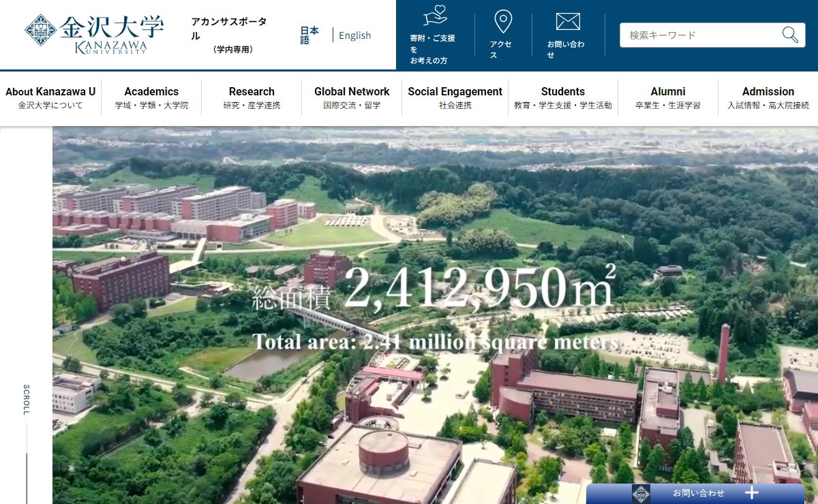Screen dimensions: 818x504
Task: Switch language to 日本語
Action: tap(309, 35)
